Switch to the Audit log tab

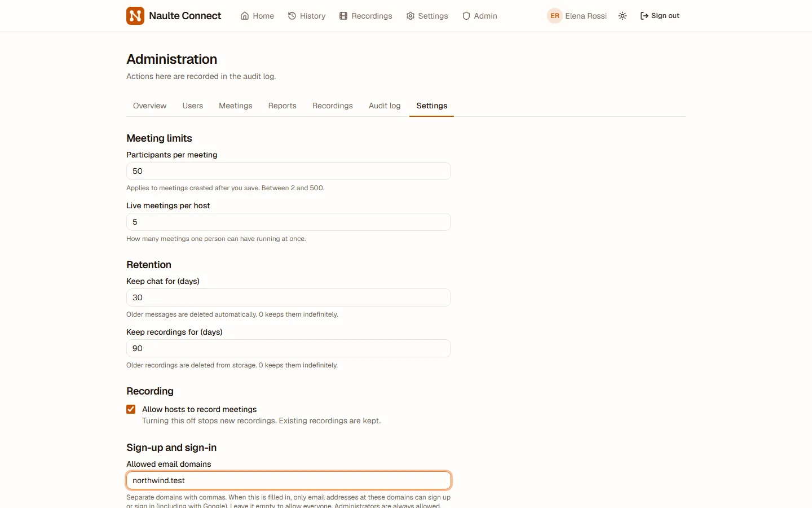(385, 106)
